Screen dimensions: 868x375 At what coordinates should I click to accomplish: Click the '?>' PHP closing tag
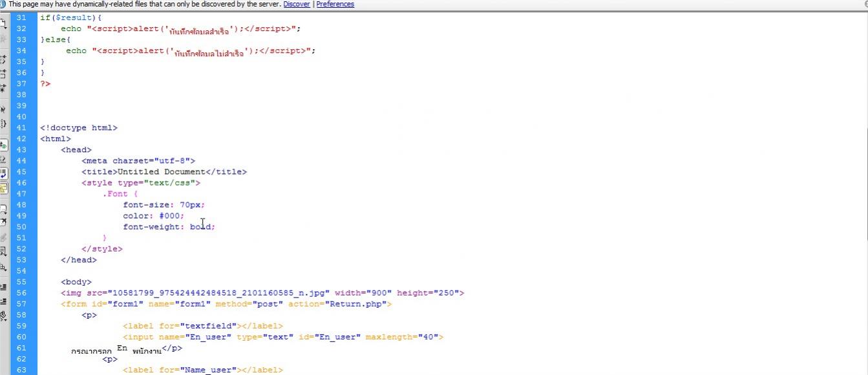coord(45,83)
